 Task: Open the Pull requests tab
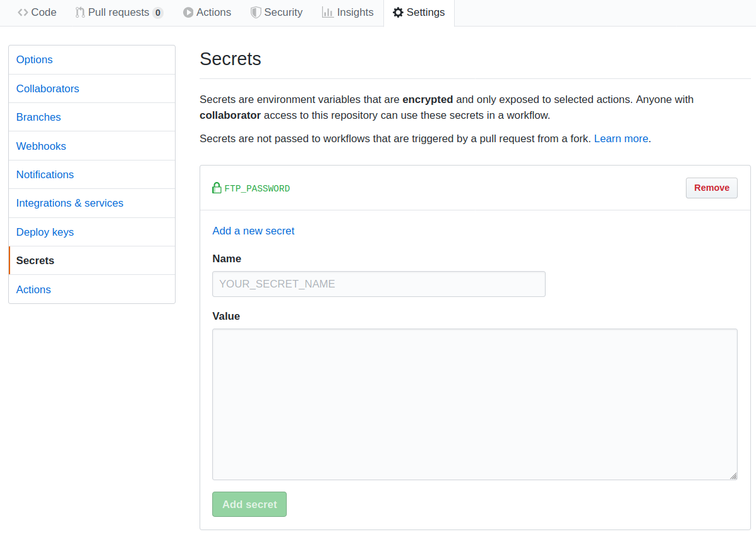(x=119, y=13)
